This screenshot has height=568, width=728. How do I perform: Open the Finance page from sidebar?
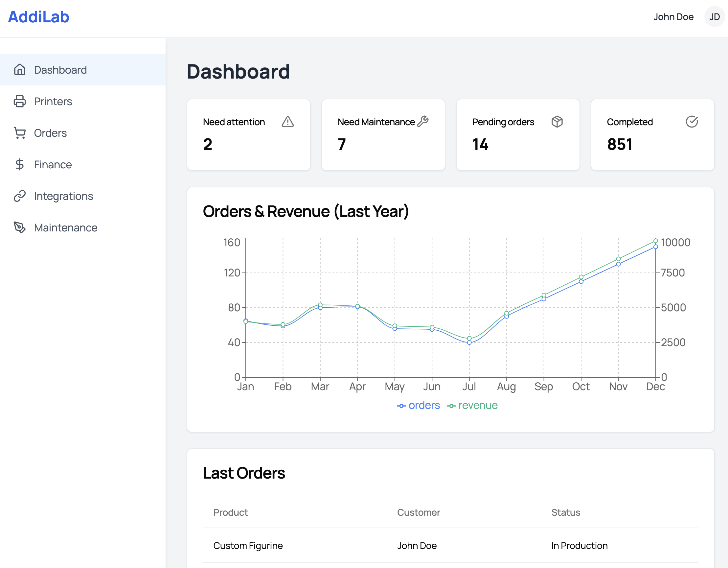[x=53, y=164]
